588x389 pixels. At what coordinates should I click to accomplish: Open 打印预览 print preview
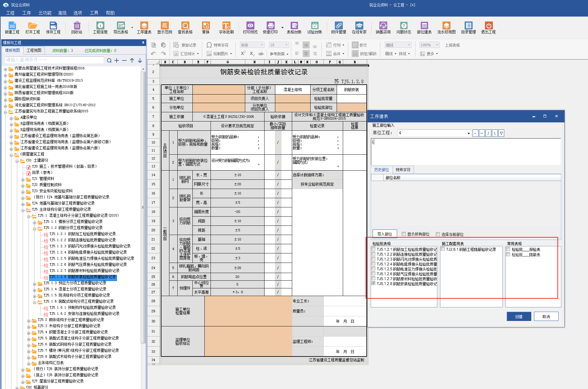pos(250,28)
